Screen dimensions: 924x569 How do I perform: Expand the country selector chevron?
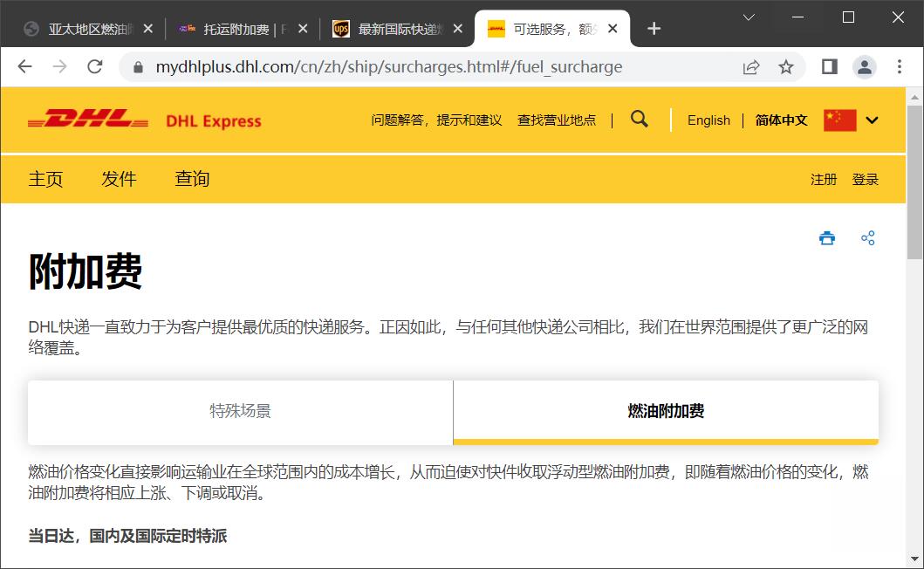[x=873, y=120]
